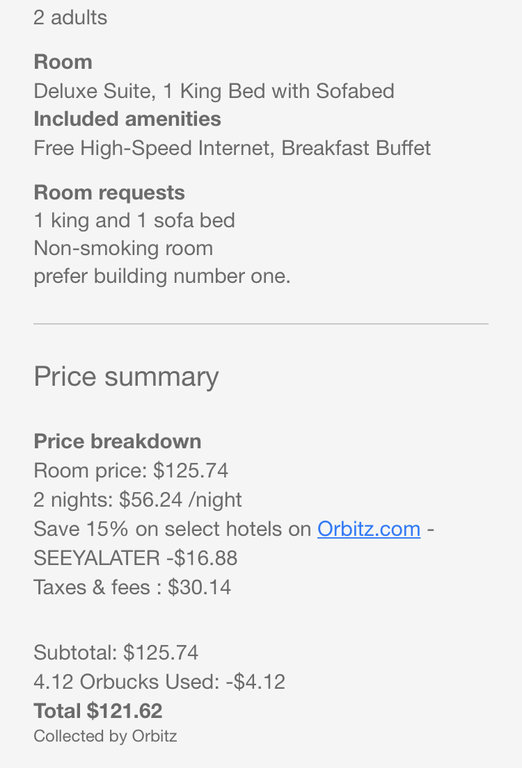This screenshot has width=522, height=768.
Task: Select the Deluxe Suite room description
Action: 214,91
